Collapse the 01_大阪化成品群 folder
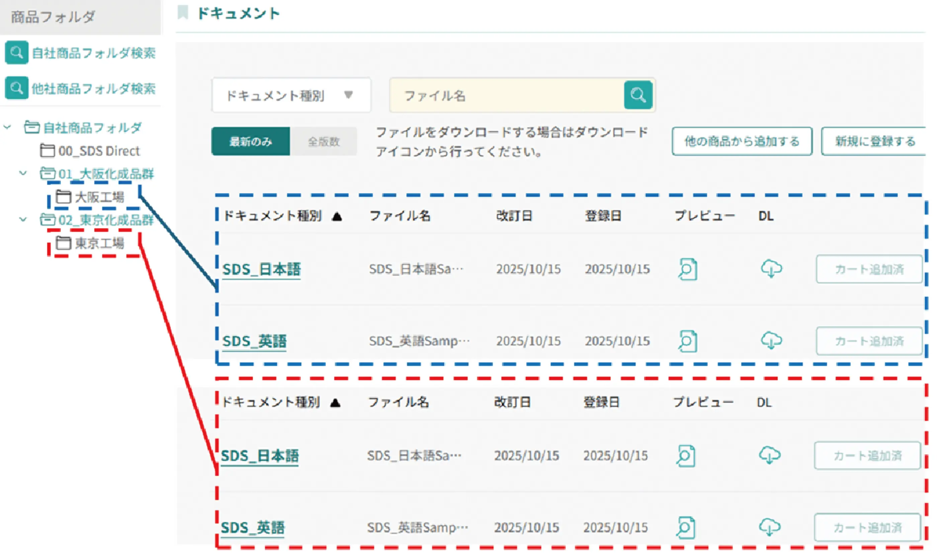Image resolution: width=937 pixels, height=560 pixels. [23, 173]
